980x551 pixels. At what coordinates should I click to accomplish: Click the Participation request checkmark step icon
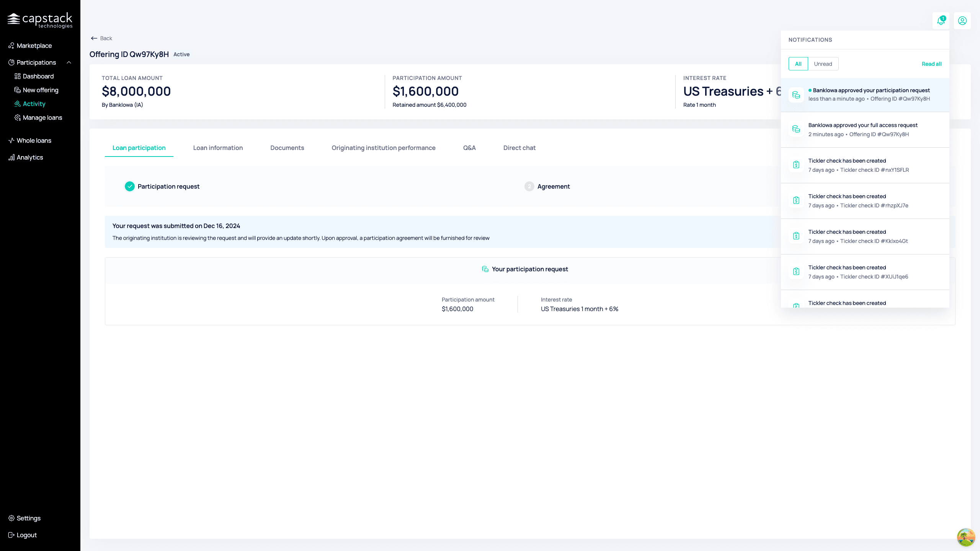click(130, 186)
